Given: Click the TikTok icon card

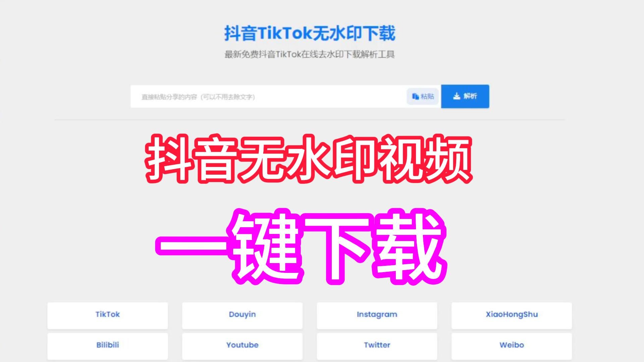Looking at the screenshot, I should 107,314.
